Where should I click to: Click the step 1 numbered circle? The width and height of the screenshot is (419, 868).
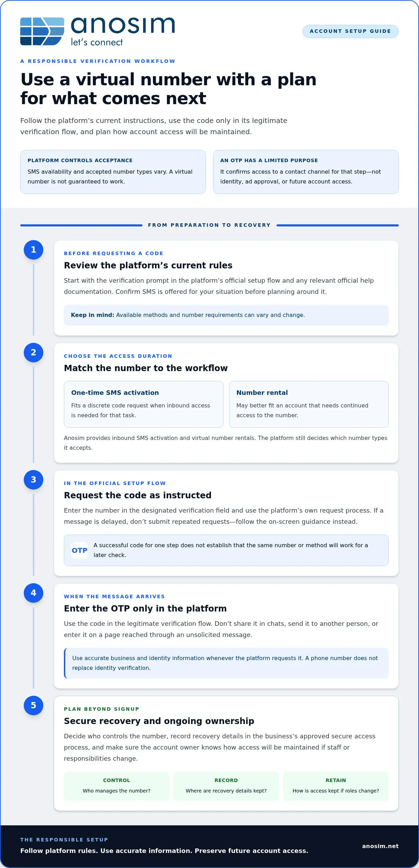tap(34, 250)
